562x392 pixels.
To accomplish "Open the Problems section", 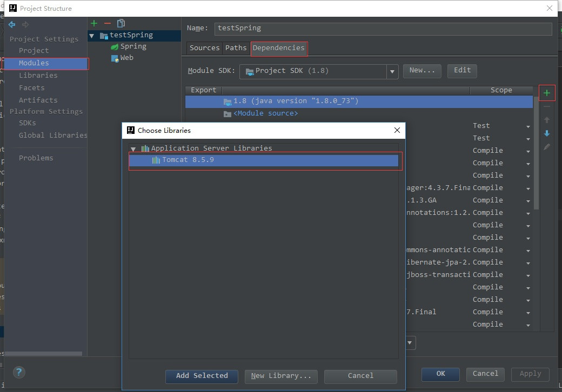I will pos(36,158).
